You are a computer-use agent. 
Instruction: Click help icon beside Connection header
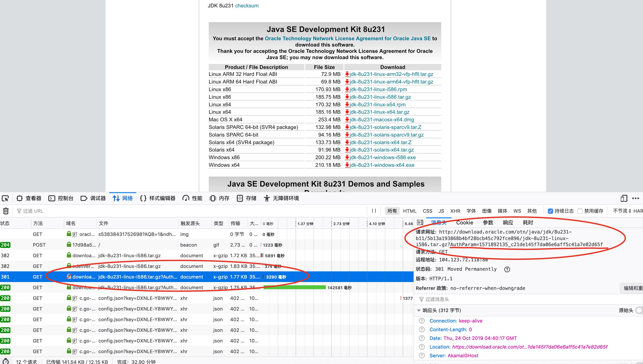click(422, 321)
